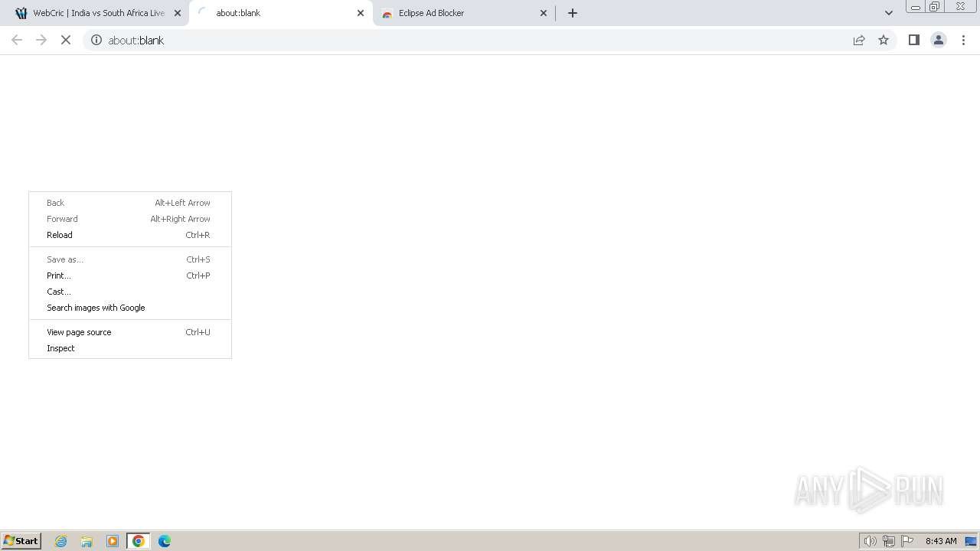980x551 pixels.
Task: Expand the tab search dropdown arrow
Action: tap(889, 13)
